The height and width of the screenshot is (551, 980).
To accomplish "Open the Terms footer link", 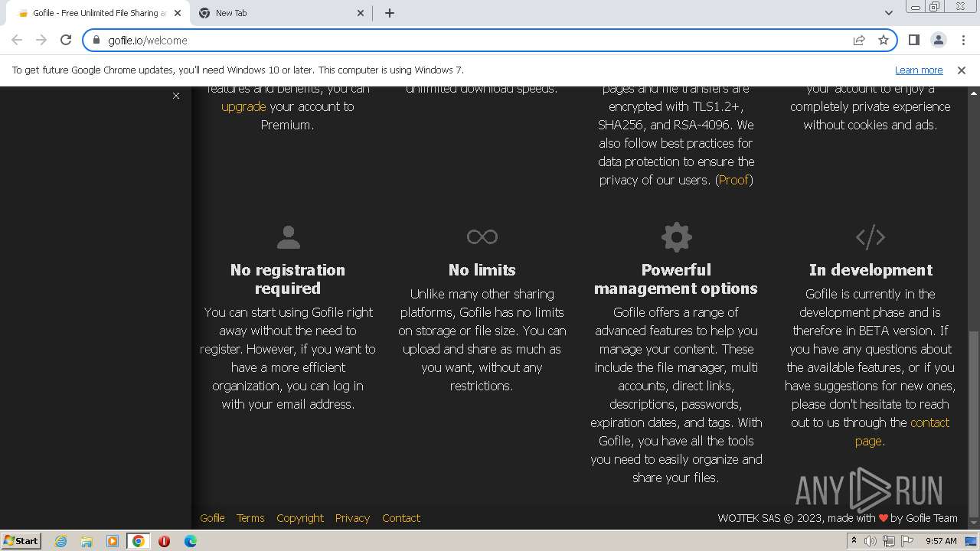I will 250,518.
